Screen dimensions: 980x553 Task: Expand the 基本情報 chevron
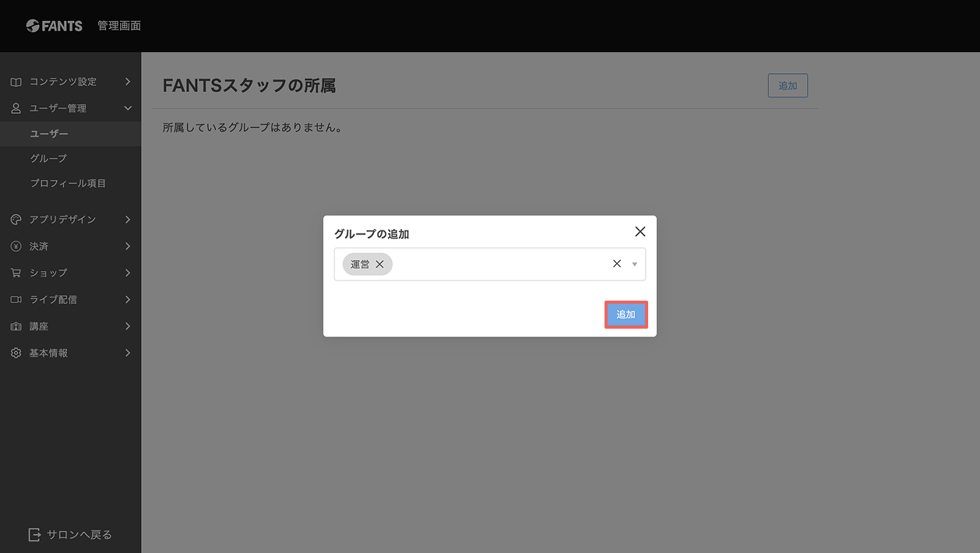128,353
